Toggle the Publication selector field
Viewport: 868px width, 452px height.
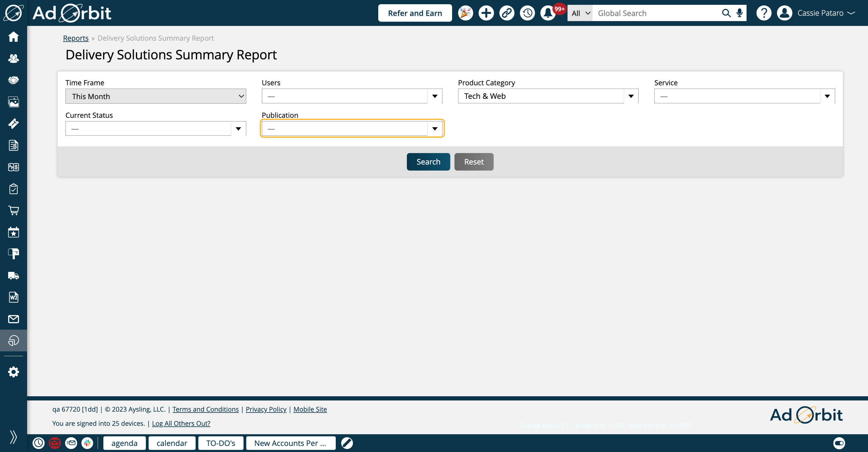coord(435,128)
